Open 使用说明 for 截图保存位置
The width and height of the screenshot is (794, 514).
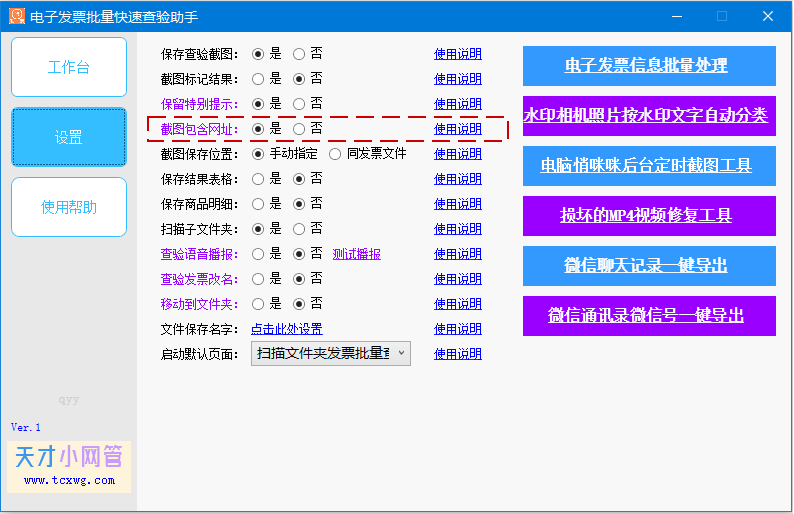pos(458,154)
